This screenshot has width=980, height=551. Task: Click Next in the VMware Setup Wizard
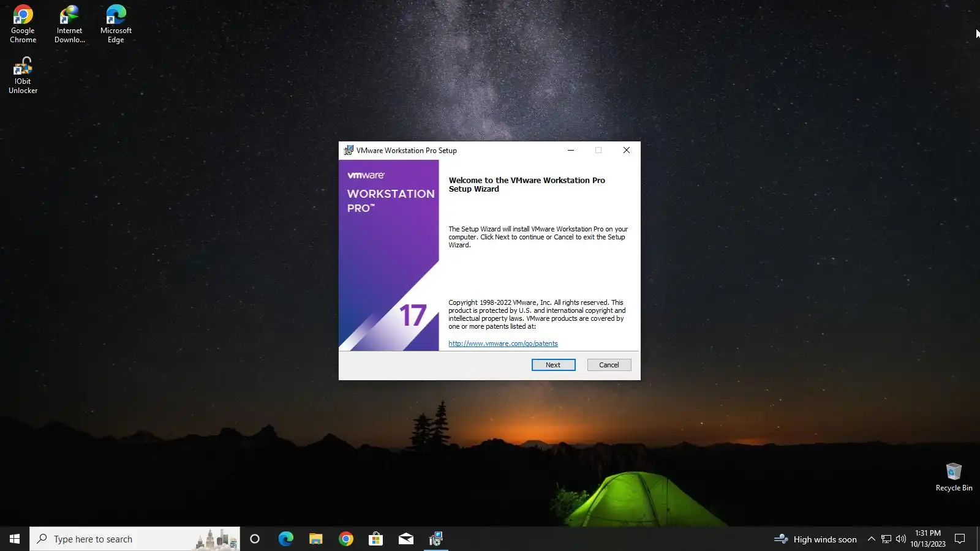point(553,365)
